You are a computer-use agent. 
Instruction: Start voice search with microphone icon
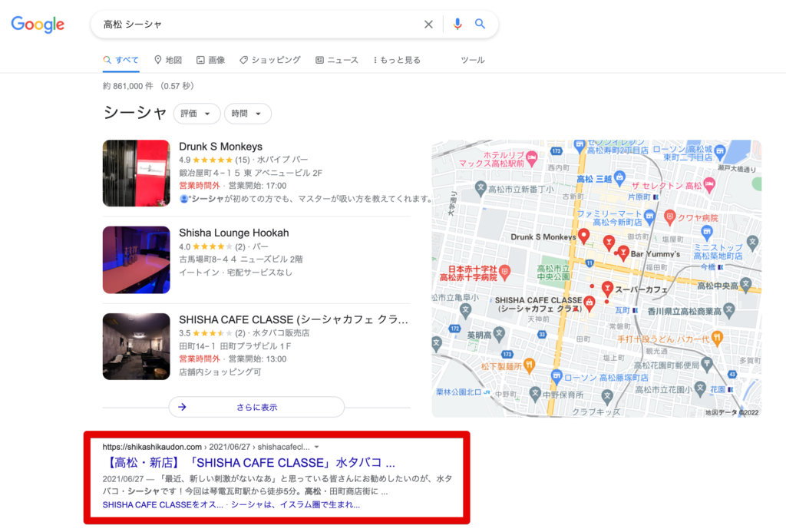point(457,24)
